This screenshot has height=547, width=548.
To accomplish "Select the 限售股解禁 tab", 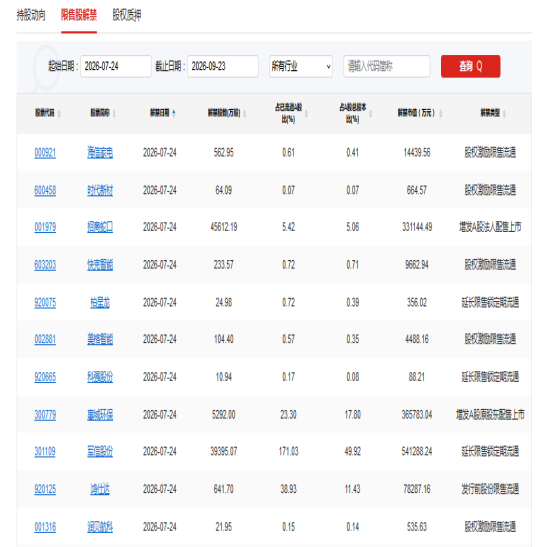I will pos(79,15).
